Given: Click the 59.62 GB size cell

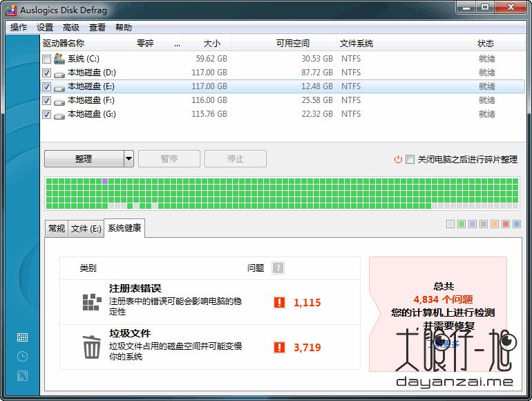Looking at the screenshot, I should pyautogui.click(x=211, y=59).
